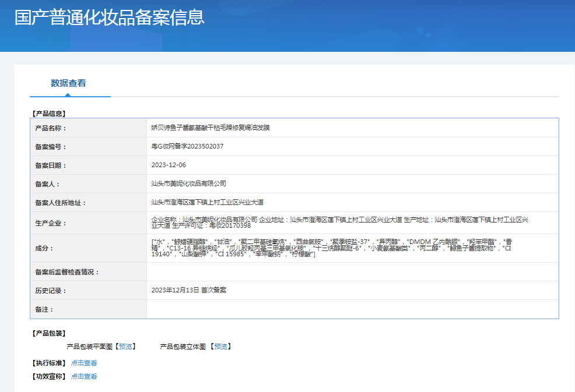Preview the 产品包装立体图 image
Image resolution: width=575 pixels, height=392 pixels.
pyautogui.click(x=221, y=347)
